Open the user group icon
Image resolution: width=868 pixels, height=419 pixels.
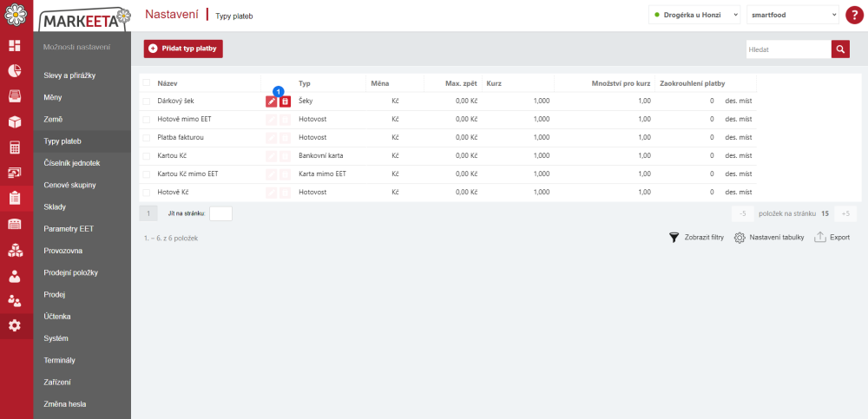point(15,300)
